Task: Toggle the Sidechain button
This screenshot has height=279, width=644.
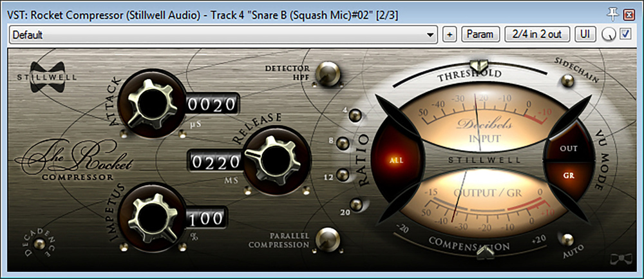Action: [x=567, y=81]
